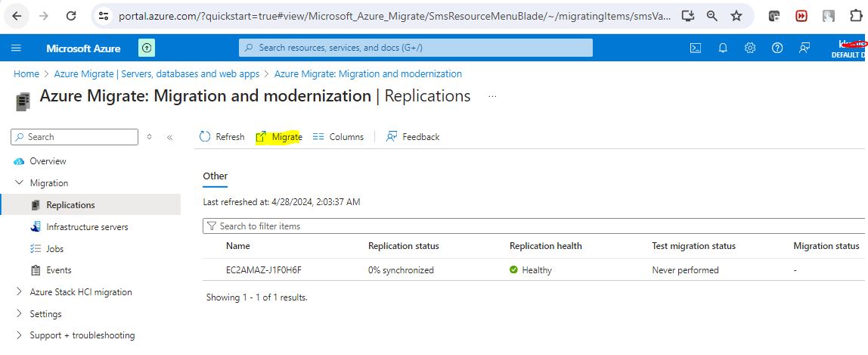The width and height of the screenshot is (868, 355).
Task: Expand Support + troubleshooting section
Action: pos(20,335)
